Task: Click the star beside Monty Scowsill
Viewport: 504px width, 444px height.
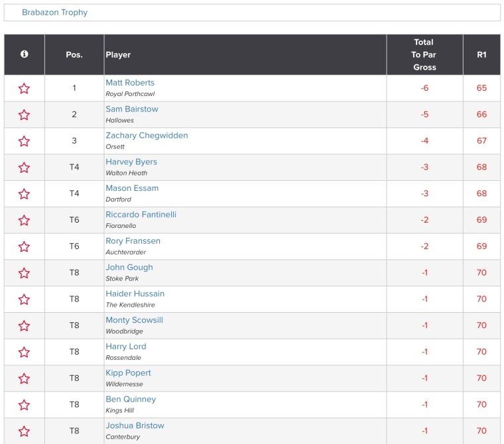Action: (x=25, y=326)
